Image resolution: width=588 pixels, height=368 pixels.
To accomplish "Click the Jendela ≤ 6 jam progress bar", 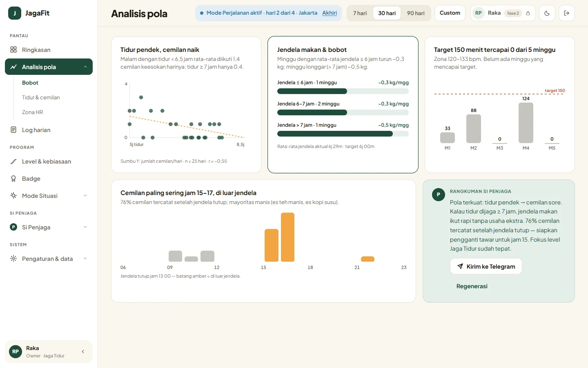I will tap(343, 91).
